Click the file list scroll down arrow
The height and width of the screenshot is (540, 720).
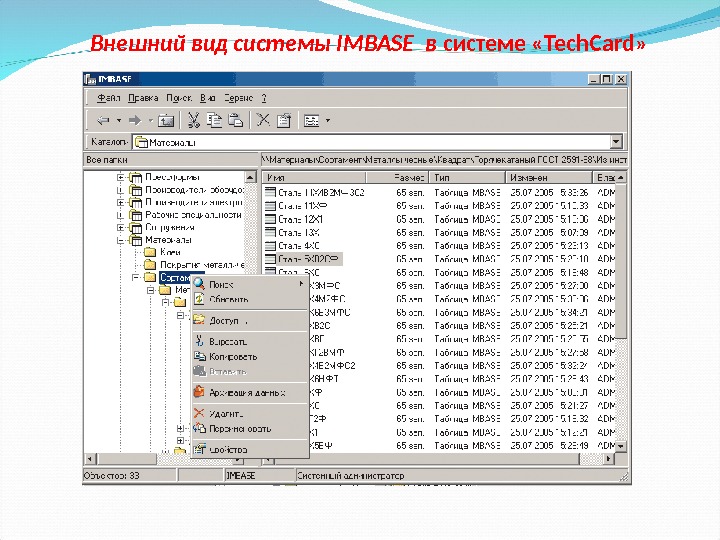pos(621,446)
